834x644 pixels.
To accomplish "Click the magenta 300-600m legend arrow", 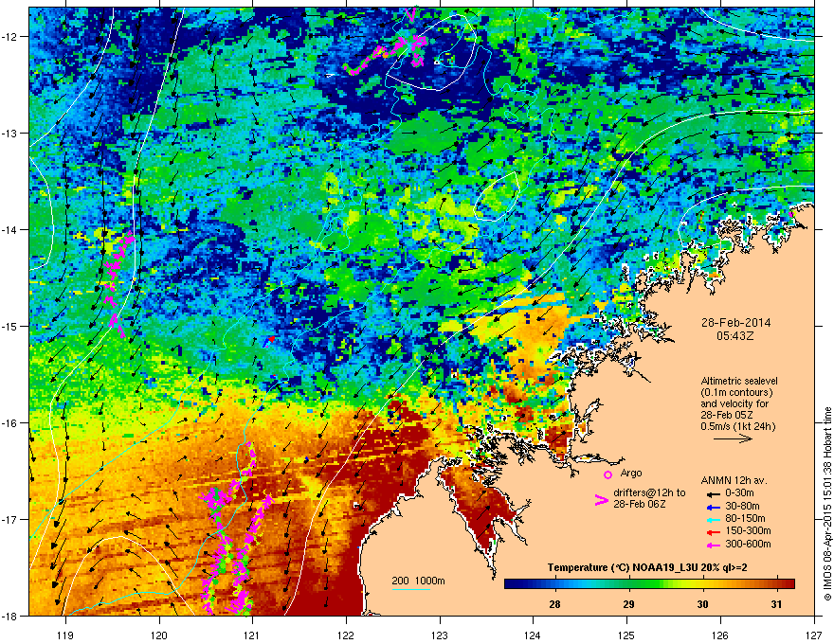I will pyautogui.click(x=712, y=545).
